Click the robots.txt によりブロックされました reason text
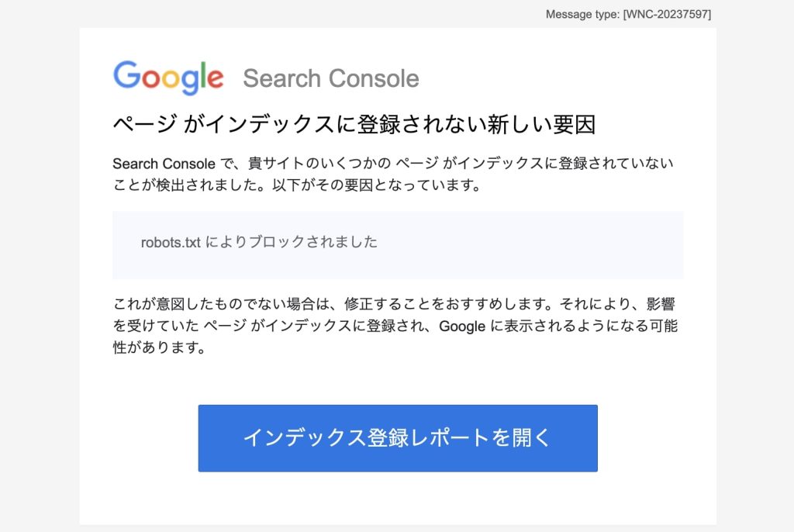794x532 pixels. [259, 242]
